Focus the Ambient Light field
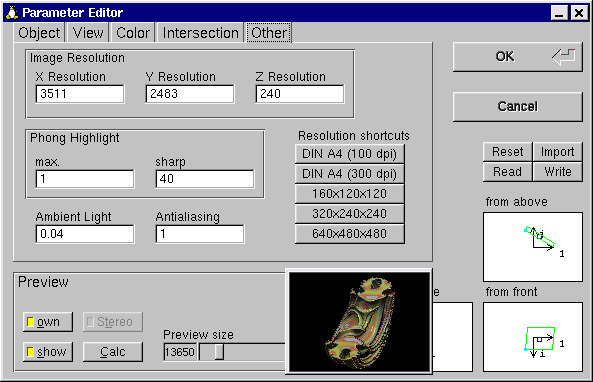This screenshot has height=382, width=593. (85, 234)
